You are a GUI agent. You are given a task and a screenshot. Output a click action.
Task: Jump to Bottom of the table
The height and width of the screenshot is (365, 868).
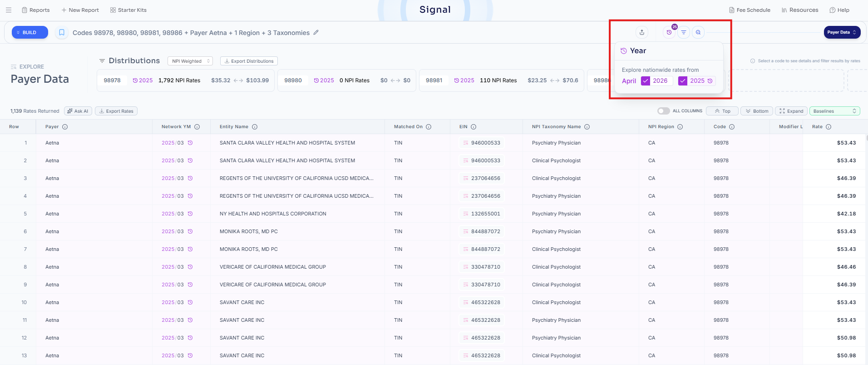(x=756, y=111)
